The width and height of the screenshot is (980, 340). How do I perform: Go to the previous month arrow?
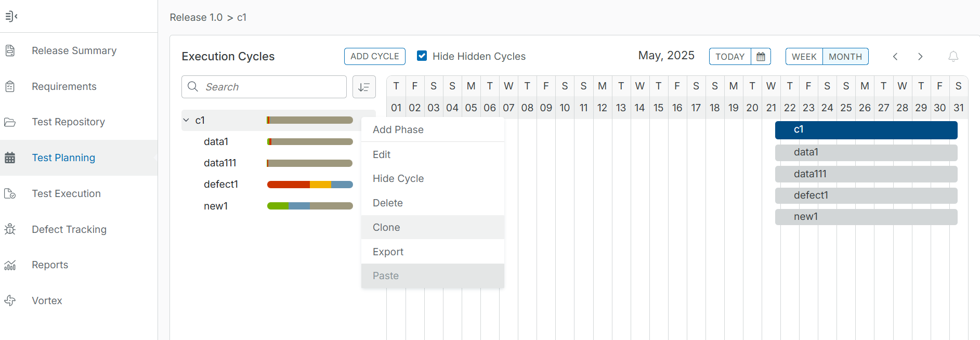895,57
